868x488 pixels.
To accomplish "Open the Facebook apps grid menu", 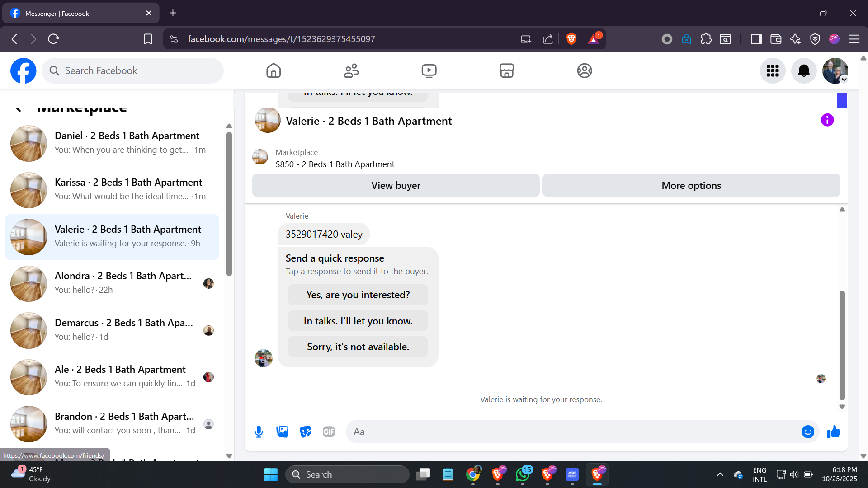I will pos(772,71).
